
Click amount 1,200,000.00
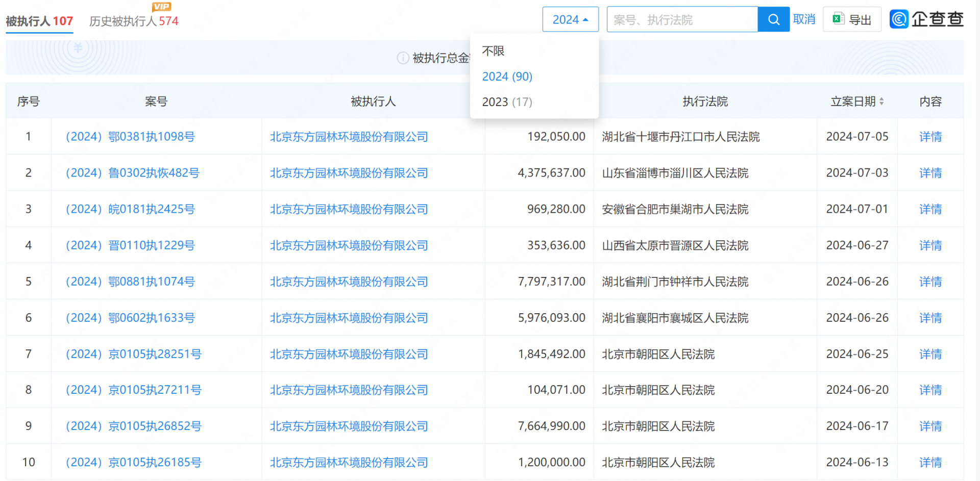tap(552, 462)
